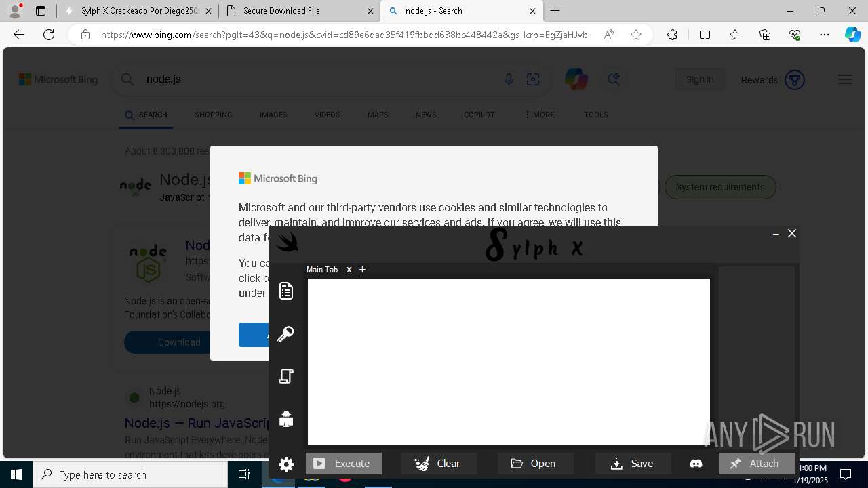868x488 pixels.
Task: Open Edge Settings and more menu
Action: coord(825,35)
